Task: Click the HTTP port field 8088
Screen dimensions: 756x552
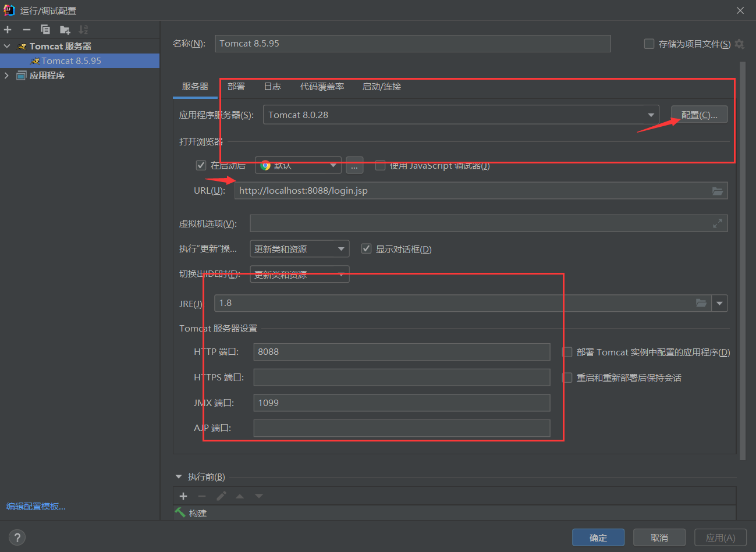Action: point(402,352)
